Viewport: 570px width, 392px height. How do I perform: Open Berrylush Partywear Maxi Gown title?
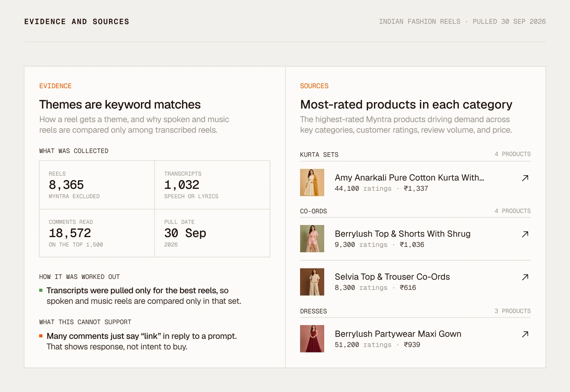(x=398, y=334)
